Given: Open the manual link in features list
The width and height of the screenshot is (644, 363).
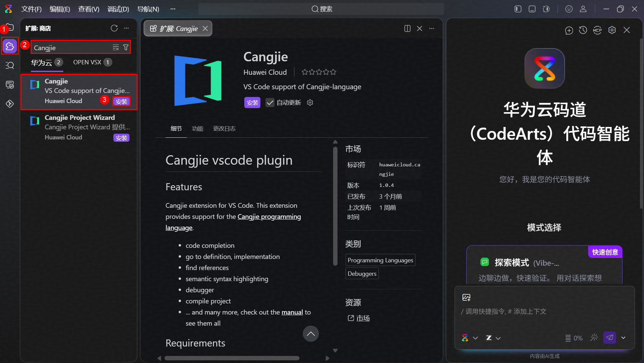Looking at the screenshot, I should (x=292, y=312).
